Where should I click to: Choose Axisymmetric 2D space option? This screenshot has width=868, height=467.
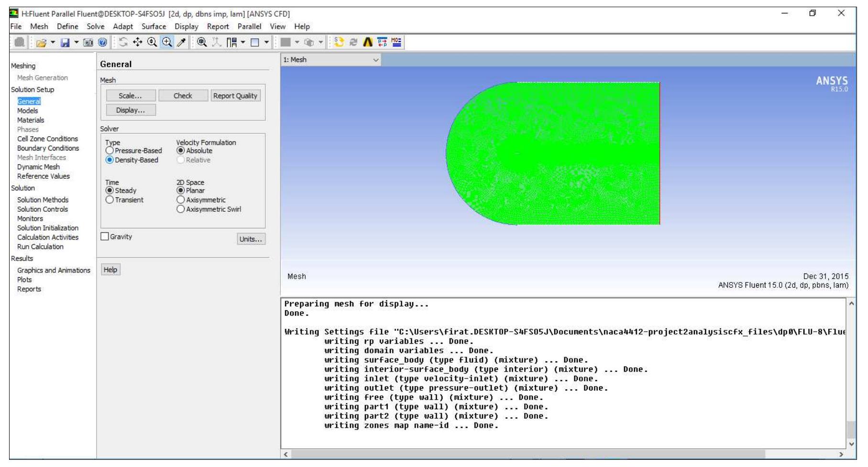click(x=181, y=200)
